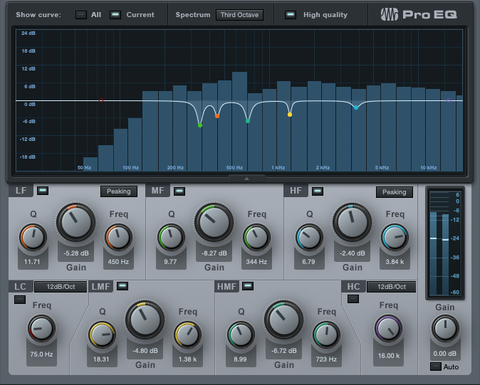
Task: Edit the HMF Q value 8.99
Action: [240, 359]
